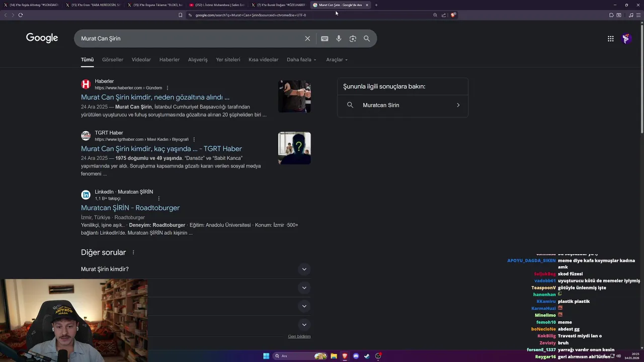Expand the second question under Diğer sorular
The width and height of the screenshot is (644, 362).
304,288
